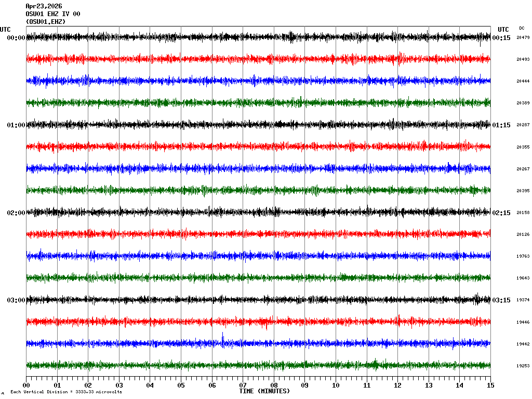Click the DC column header at top right
532x399 pixels.
click(x=522, y=28)
